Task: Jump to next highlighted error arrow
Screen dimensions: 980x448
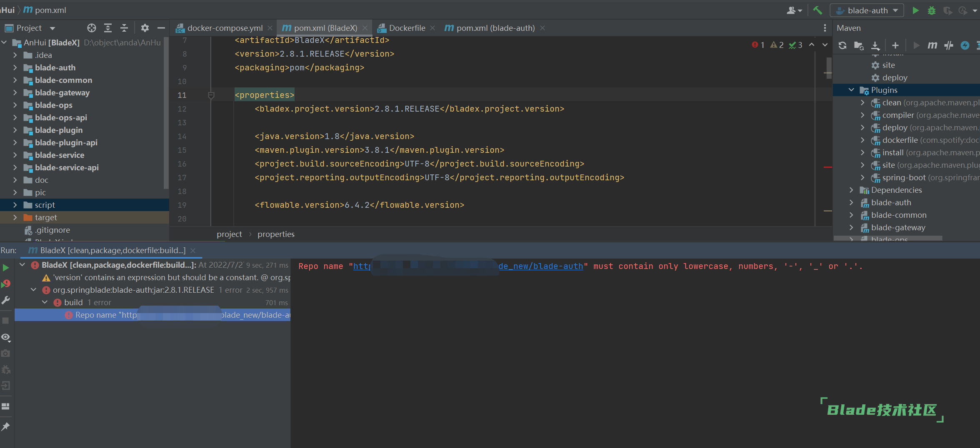Action: (825, 45)
